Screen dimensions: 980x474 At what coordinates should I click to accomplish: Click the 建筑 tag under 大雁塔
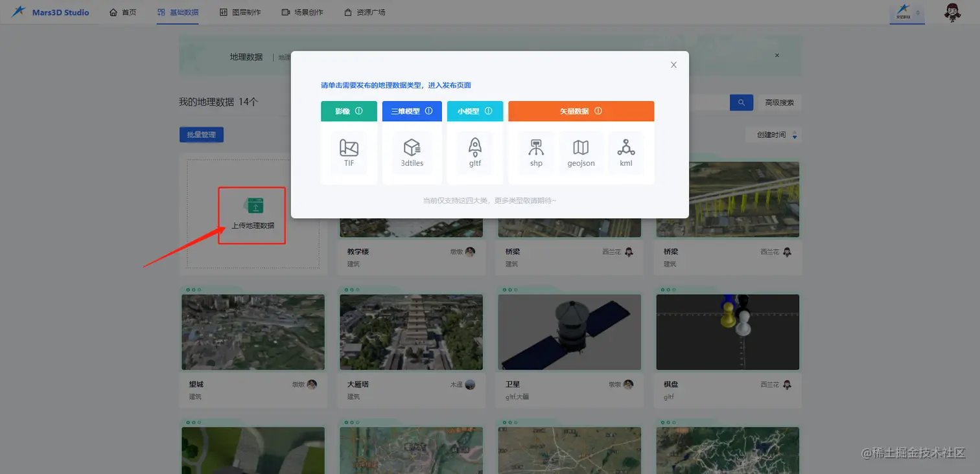(x=353, y=396)
